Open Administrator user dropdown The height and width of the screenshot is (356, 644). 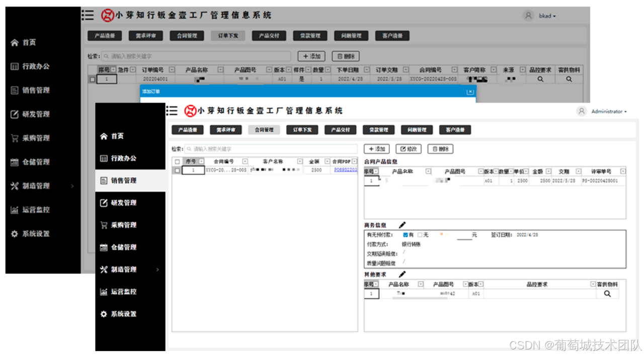point(609,112)
